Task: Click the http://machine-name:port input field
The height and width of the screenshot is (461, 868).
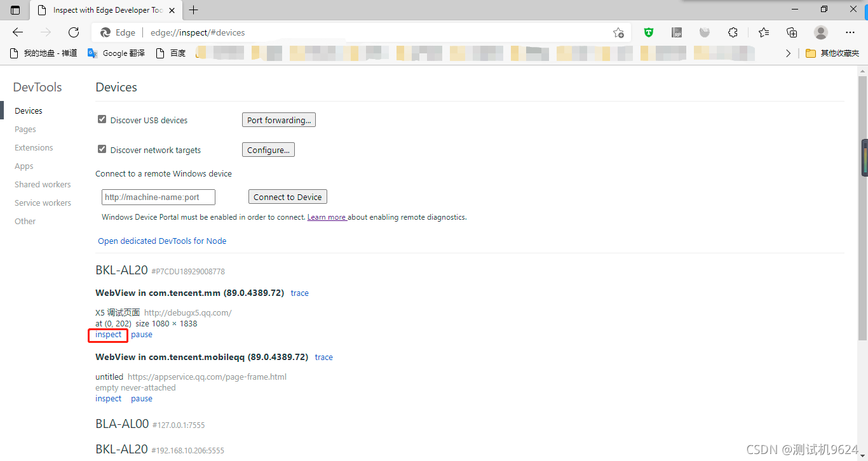Action: [x=158, y=197]
